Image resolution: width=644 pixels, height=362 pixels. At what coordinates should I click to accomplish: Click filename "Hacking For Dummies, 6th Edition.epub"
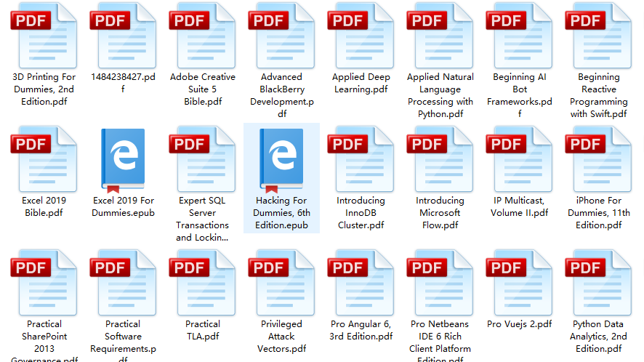point(282,213)
